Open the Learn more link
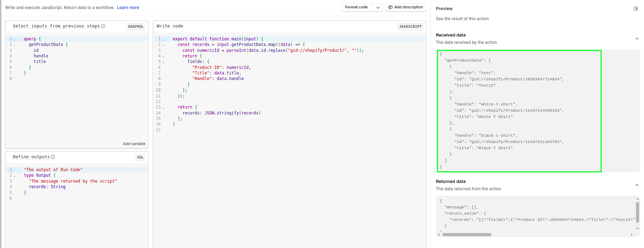Image resolution: width=644 pixels, height=248 pixels. click(128, 8)
